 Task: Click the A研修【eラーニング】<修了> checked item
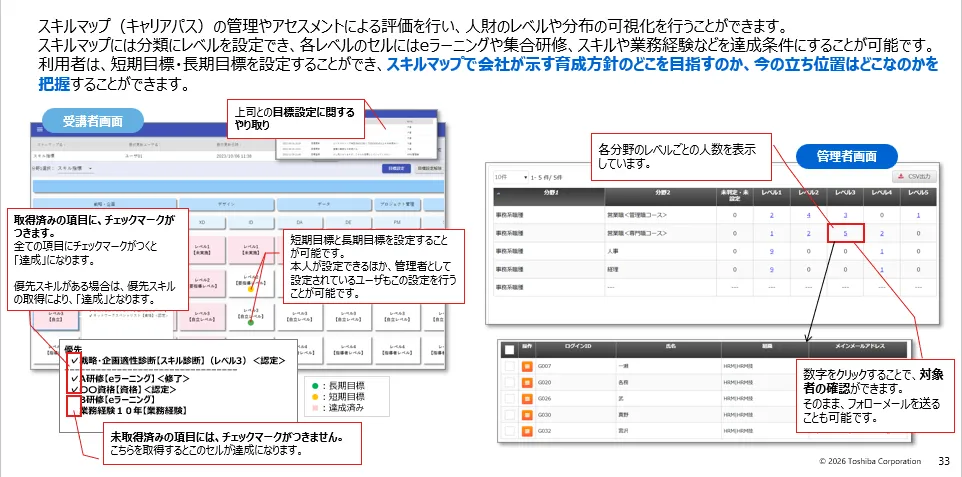135,378
